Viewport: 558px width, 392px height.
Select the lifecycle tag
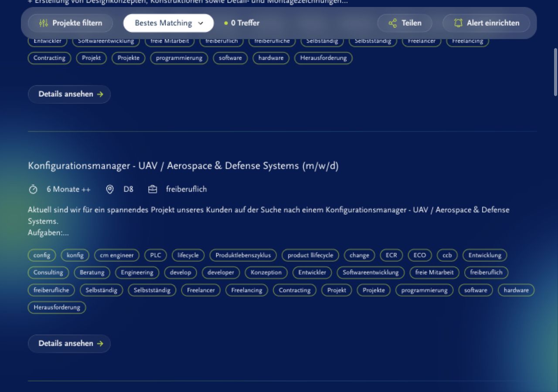[x=188, y=255]
